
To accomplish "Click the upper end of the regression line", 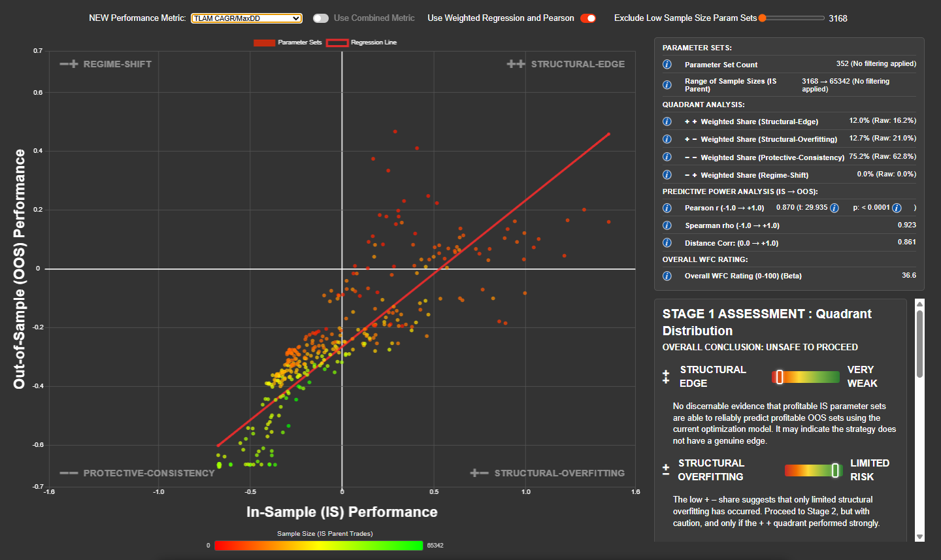I will click(x=608, y=134).
